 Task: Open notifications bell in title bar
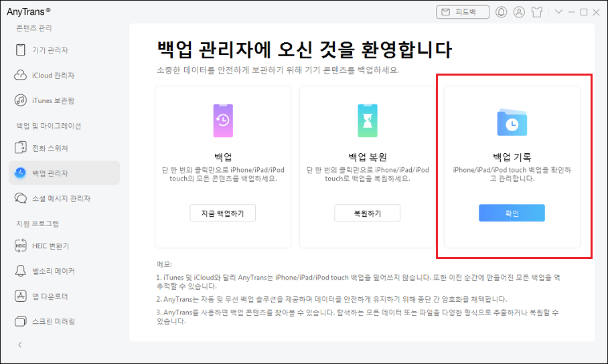[x=501, y=12]
